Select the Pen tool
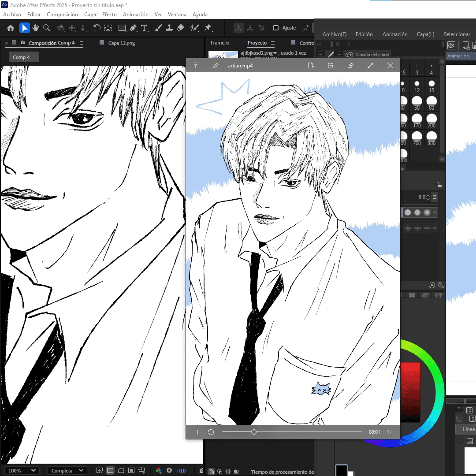 point(133,28)
